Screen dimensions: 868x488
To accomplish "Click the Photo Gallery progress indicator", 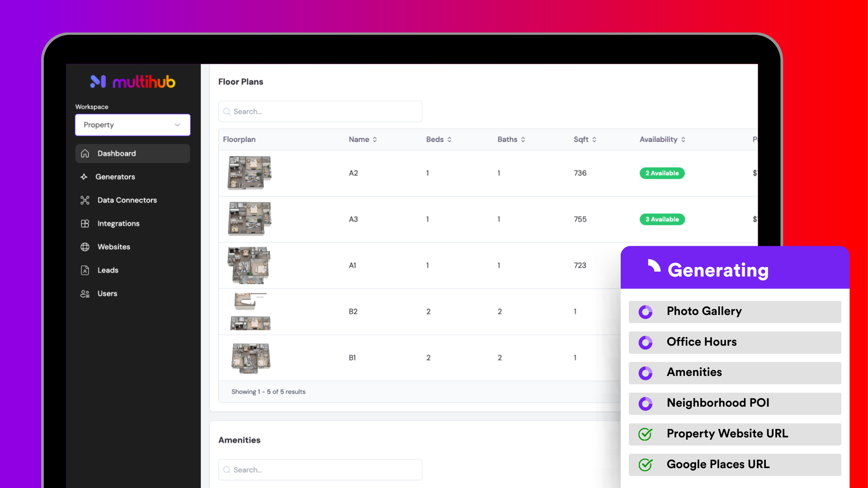I will pos(645,312).
